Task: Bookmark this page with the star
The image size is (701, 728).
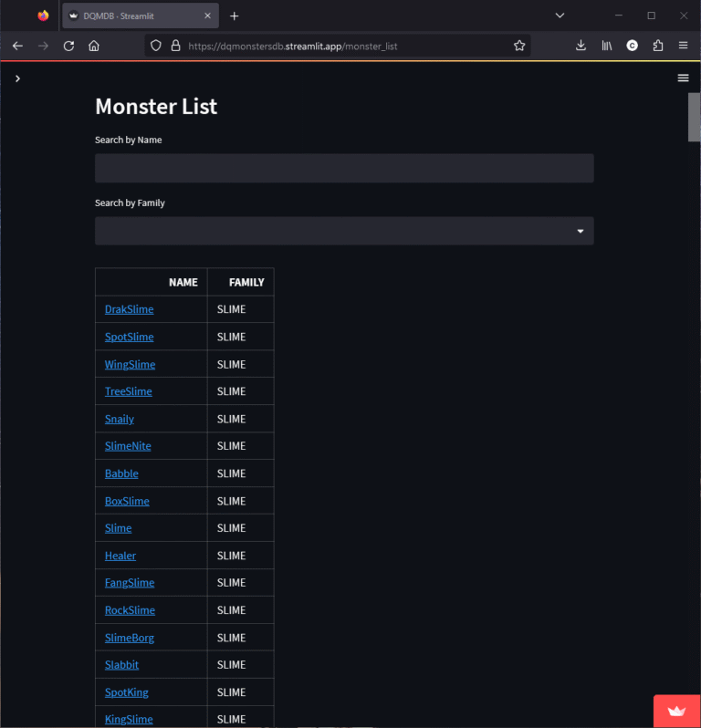Action: click(x=519, y=46)
